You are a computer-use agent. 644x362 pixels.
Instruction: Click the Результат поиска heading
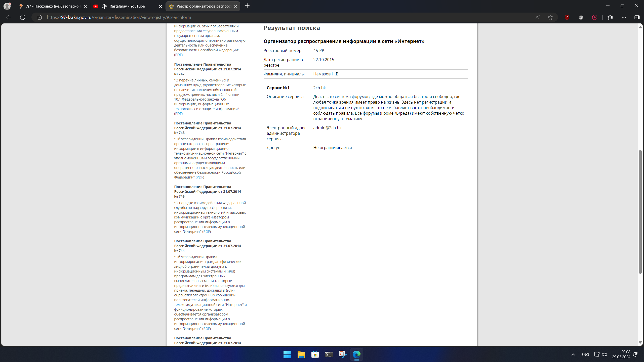click(x=292, y=28)
